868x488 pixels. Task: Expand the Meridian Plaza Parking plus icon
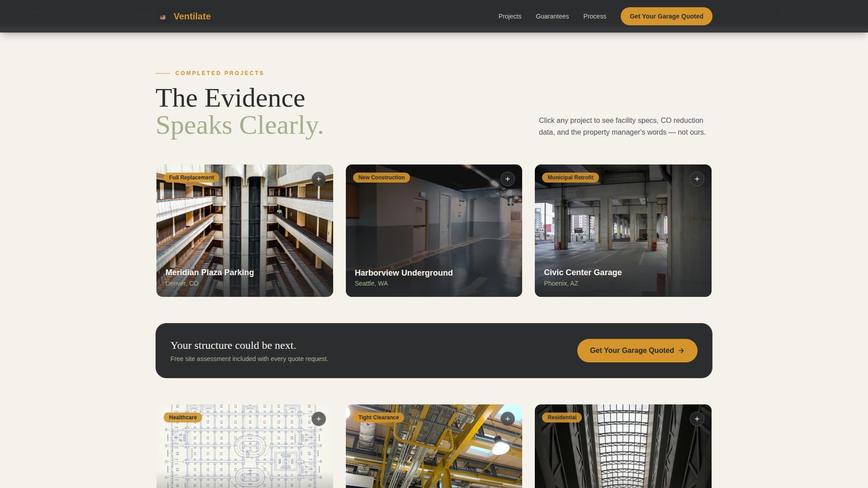tap(319, 179)
